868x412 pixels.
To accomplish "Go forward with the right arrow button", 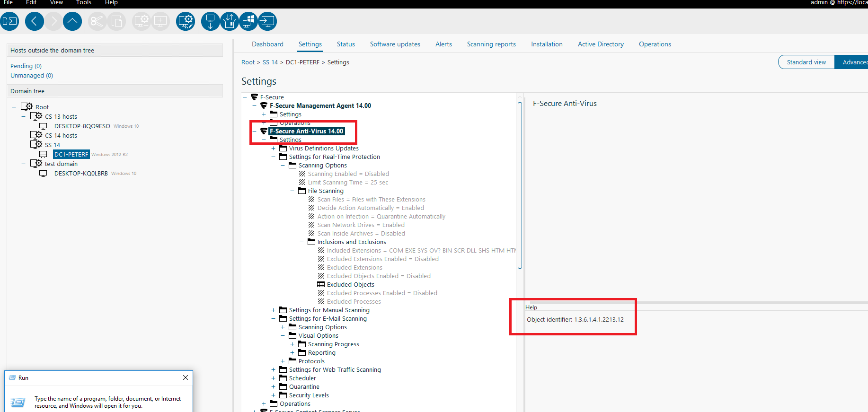I will [x=53, y=21].
